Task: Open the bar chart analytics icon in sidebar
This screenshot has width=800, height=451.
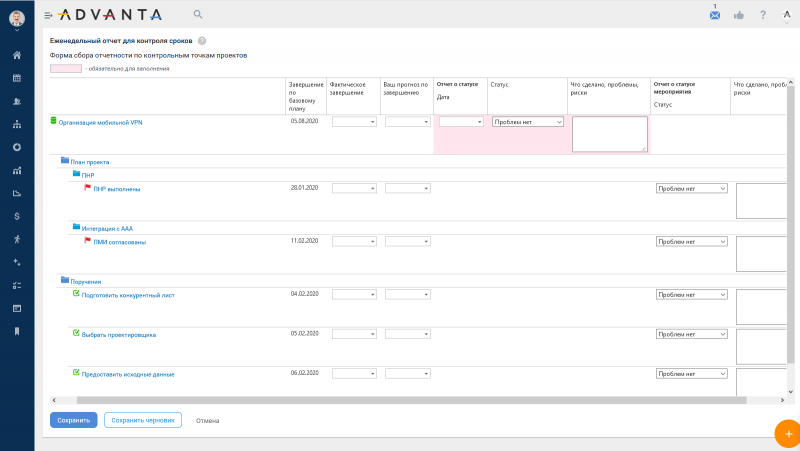Action: click(17, 170)
